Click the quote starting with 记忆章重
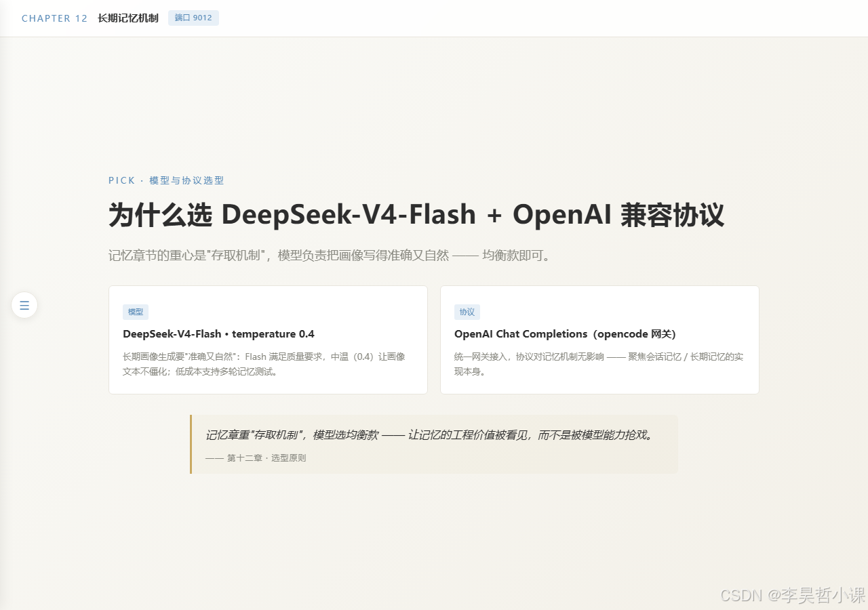The height and width of the screenshot is (610, 868). tap(429, 435)
